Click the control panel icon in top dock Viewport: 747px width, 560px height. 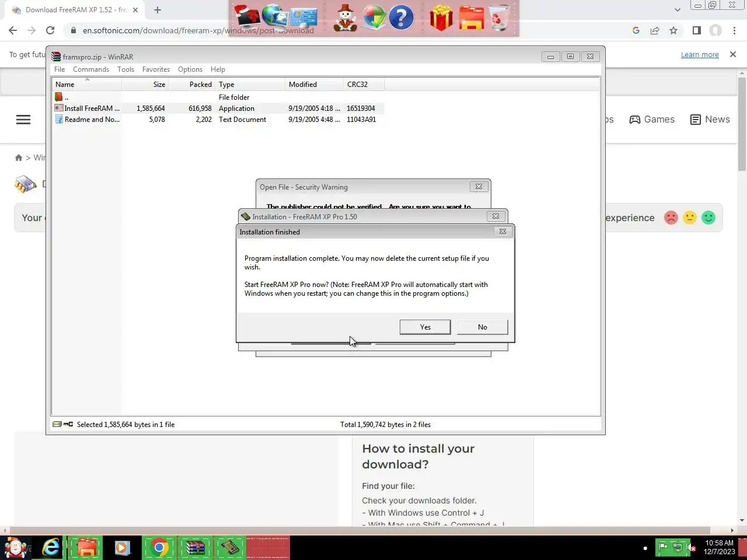coord(303,17)
